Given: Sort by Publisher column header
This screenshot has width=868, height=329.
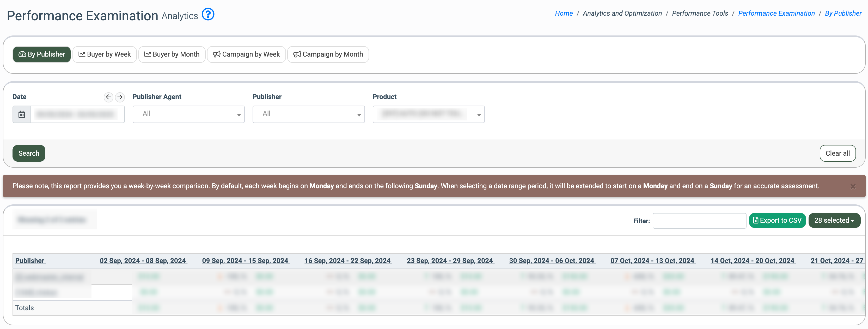Looking at the screenshot, I should (30, 261).
